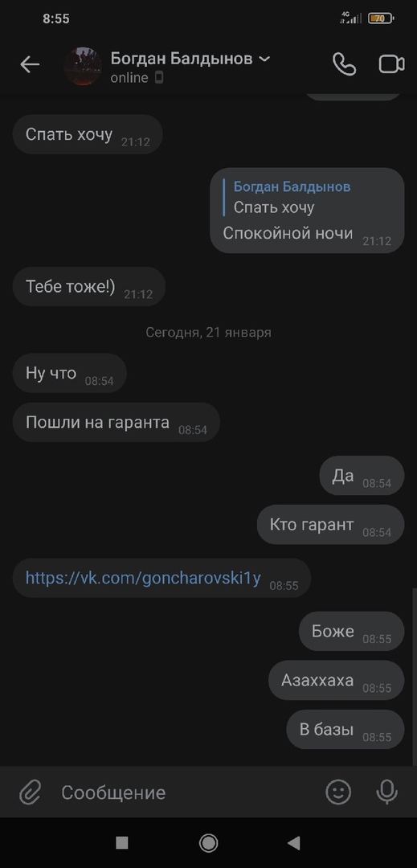The image size is (417, 868).
Task: Tap the Android home circle button
Action: pos(209,842)
